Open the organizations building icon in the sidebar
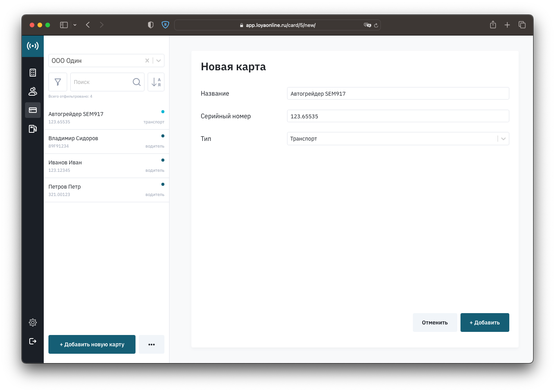The width and height of the screenshot is (555, 392). point(33,73)
